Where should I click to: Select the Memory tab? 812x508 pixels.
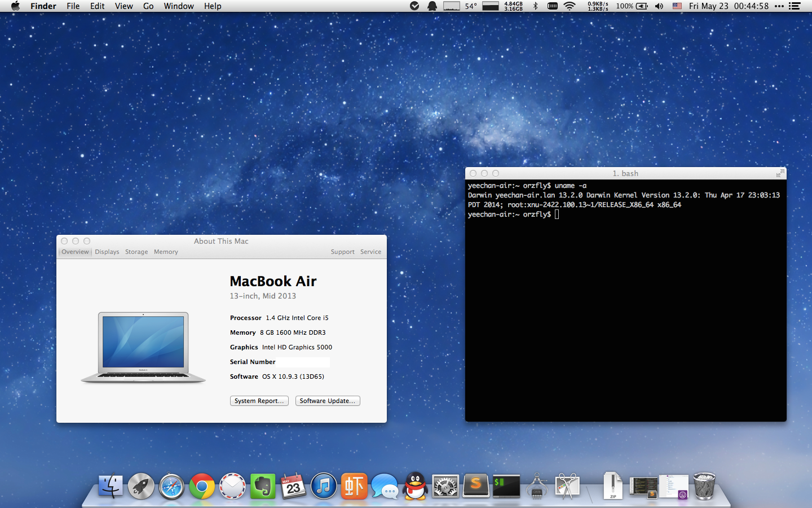[x=166, y=252]
